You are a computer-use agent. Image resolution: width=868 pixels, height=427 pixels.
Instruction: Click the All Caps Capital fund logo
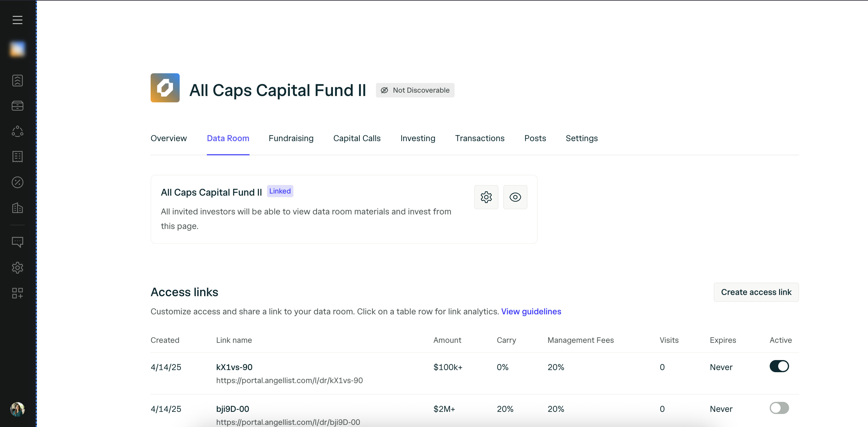(165, 88)
